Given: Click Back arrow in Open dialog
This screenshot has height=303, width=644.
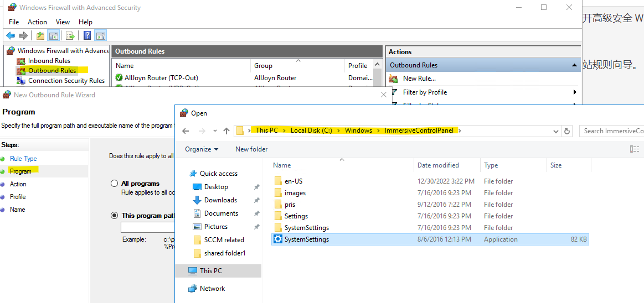Looking at the screenshot, I should click(186, 131).
